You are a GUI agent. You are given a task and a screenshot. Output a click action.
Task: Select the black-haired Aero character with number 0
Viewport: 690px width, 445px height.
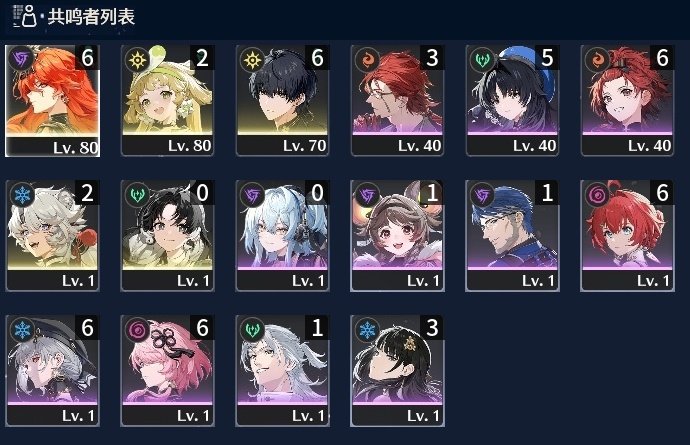(x=167, y=235)
